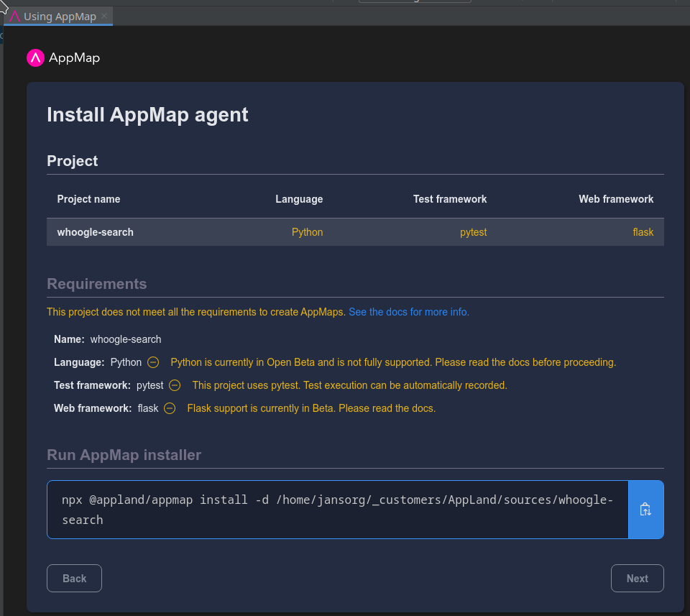
Task: Open the 'See the docs for more info' link
Action: pyautogui.click(x=408, y=312)
